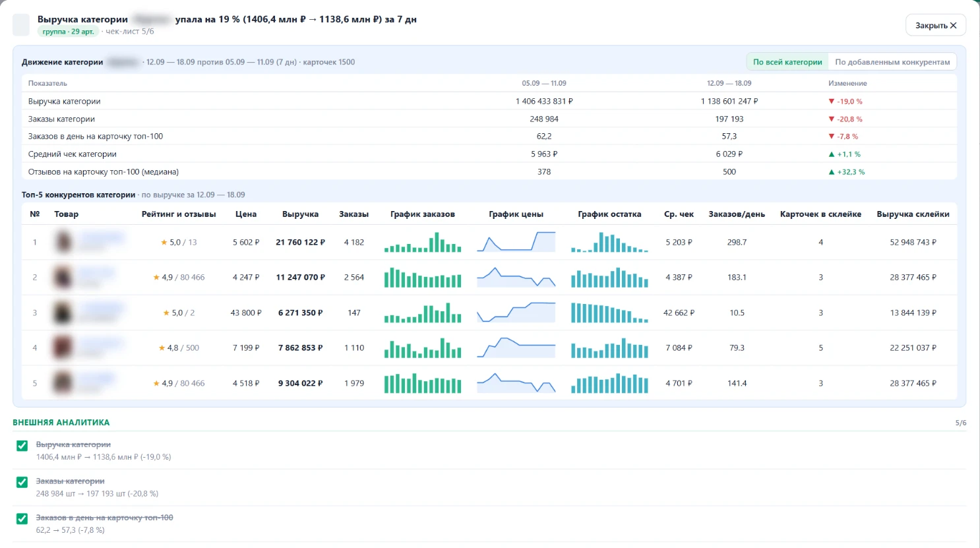Click revenue value 1 138 601 247 ₽

coord(729,102)
